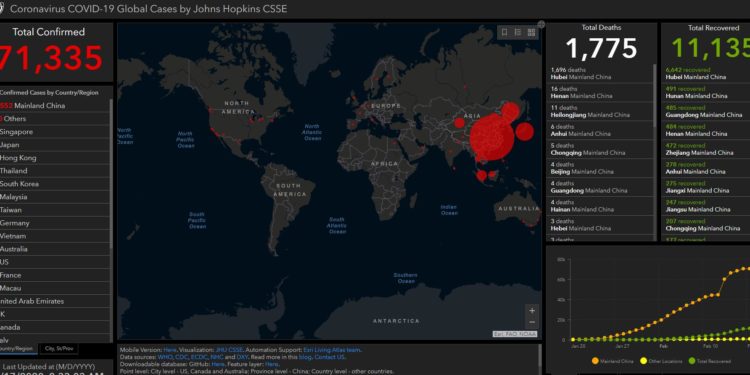
Task: Select Singapore in the country list
Action: coord(55,132)
